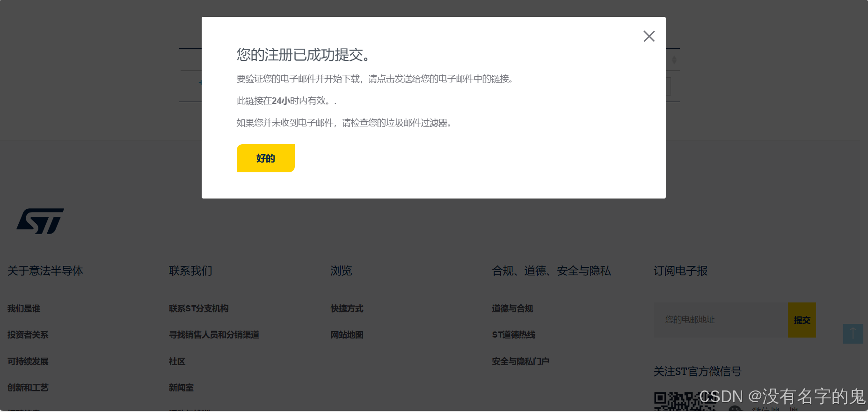Open the 道德与合规 link
868x412 pixels.
512,309
